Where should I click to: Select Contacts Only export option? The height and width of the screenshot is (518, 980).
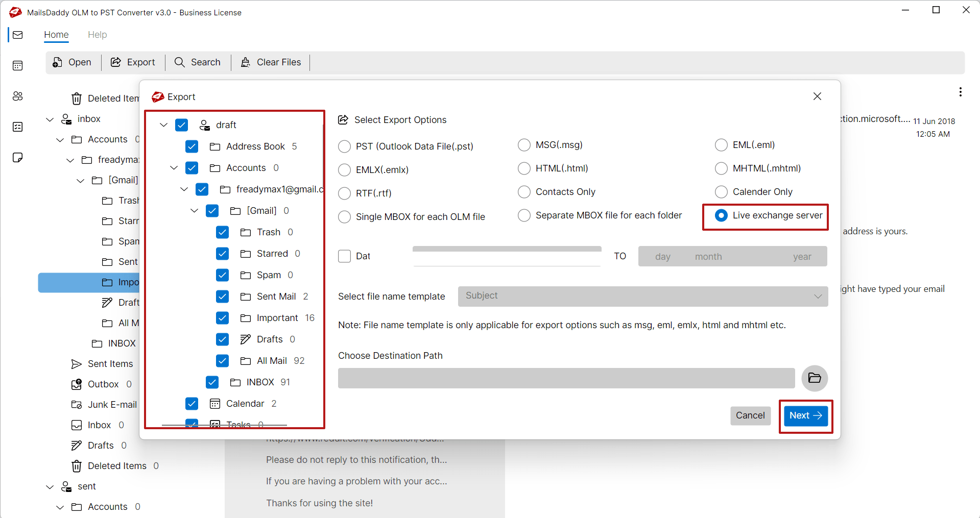(524, 192)
